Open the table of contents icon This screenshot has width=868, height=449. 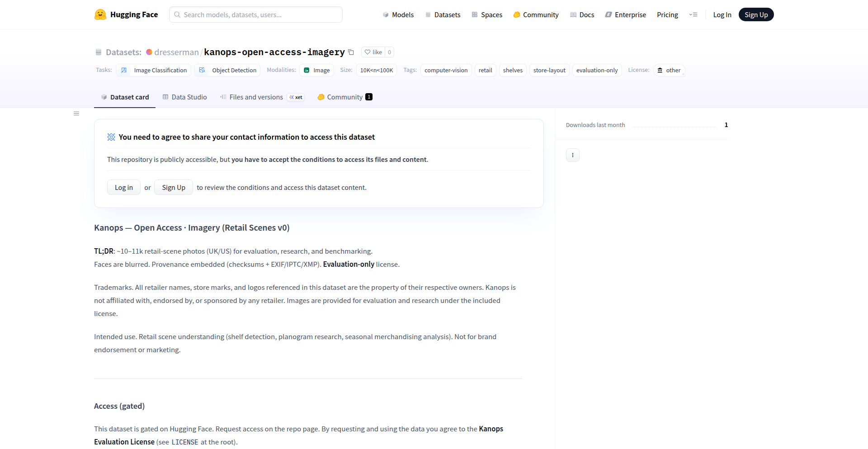coord(76,113)
